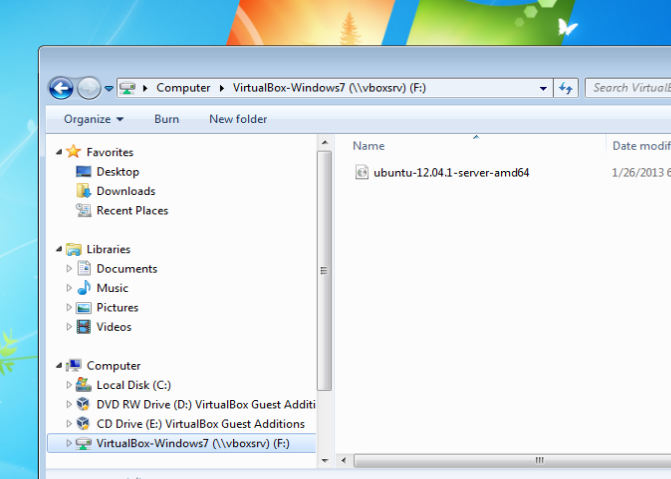Image resolution: width=671 pixels, height=479 pixels.
Task: Click the ubuntu ISO file icon
Action: 362,173
